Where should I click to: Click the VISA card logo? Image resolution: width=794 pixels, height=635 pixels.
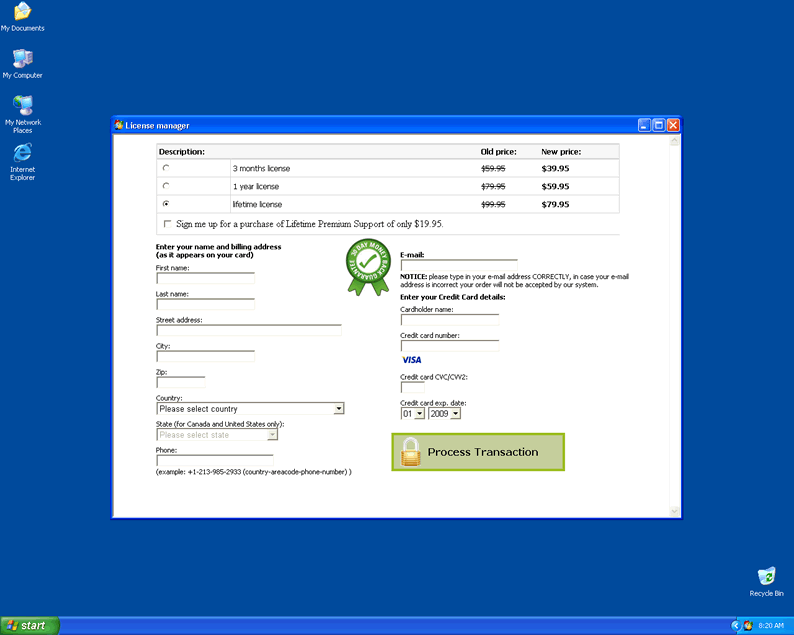pos(411,359)
